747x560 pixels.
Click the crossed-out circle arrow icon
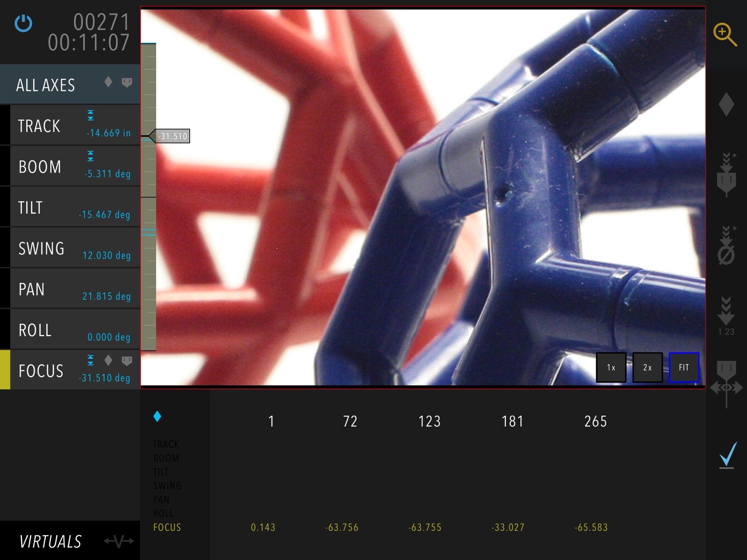tap(726, 245)
